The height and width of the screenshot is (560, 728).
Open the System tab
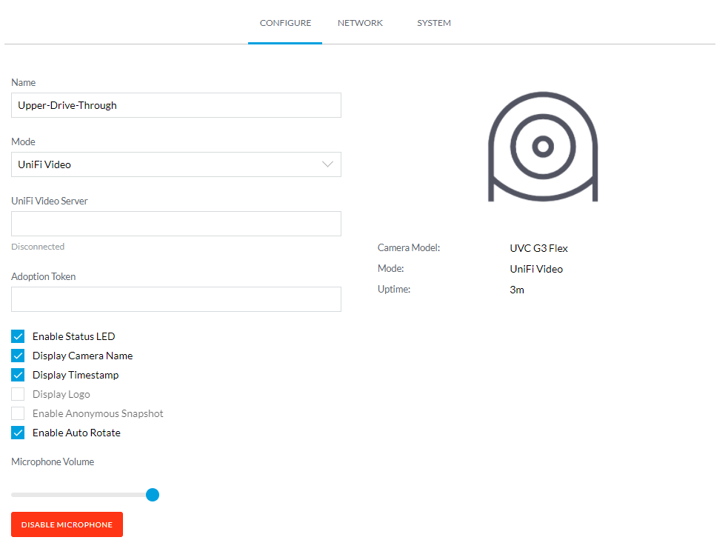pos(434,23)
